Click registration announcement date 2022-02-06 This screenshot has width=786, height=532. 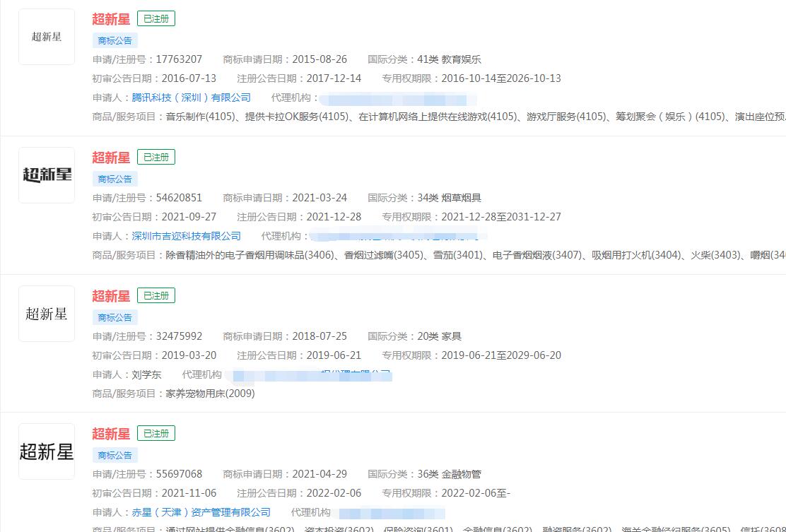334,493
